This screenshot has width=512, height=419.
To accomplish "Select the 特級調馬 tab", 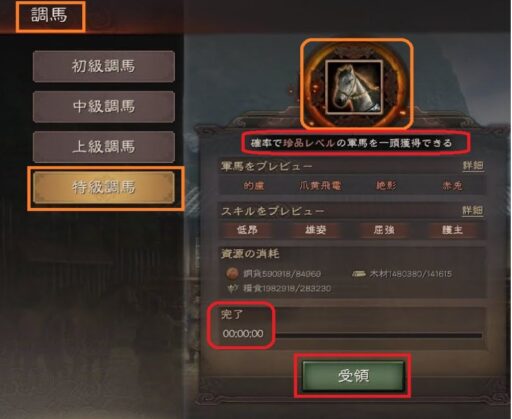I will 104,187.
